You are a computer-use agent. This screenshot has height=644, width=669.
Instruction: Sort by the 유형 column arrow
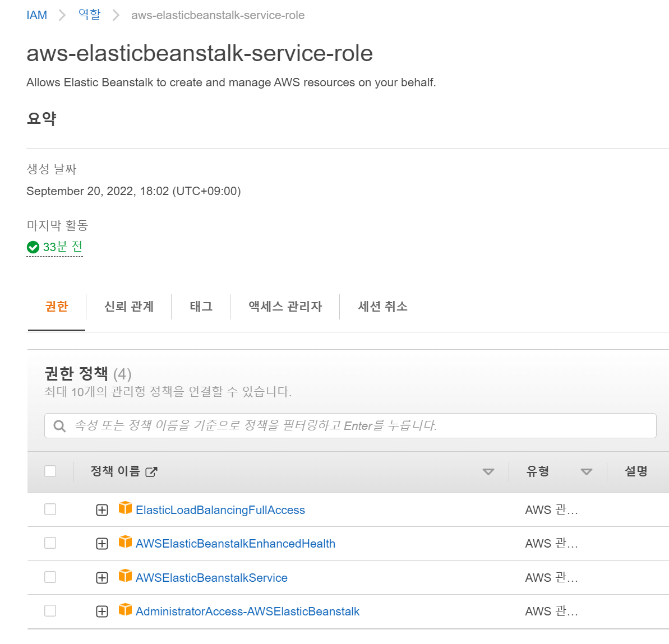pos(587,472)
